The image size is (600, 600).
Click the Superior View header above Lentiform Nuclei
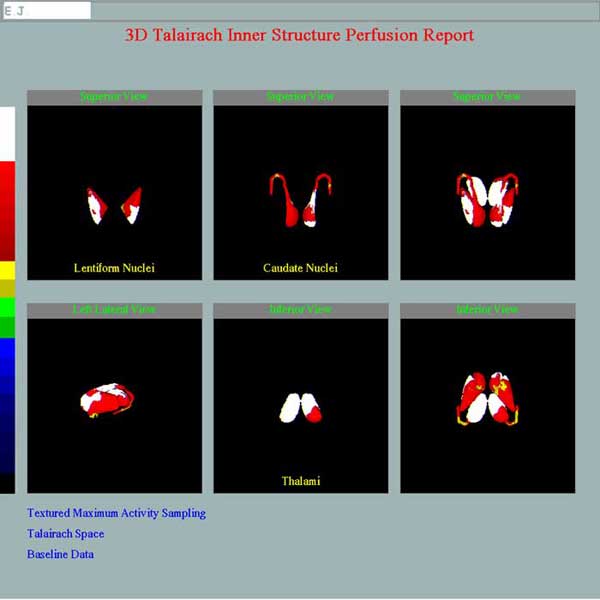pyautogui.click(x=114, y=97)
